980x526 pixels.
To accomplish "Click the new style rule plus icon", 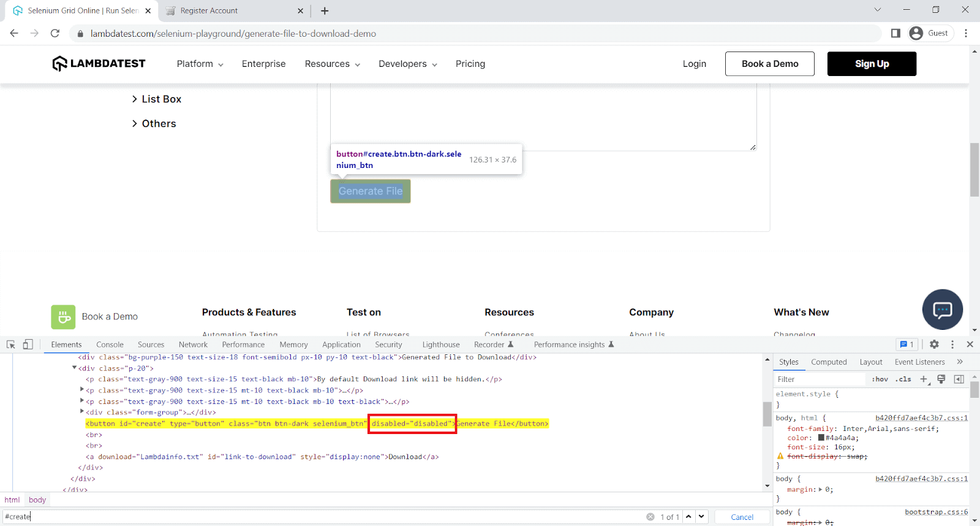I will click(x=924, y=379).
